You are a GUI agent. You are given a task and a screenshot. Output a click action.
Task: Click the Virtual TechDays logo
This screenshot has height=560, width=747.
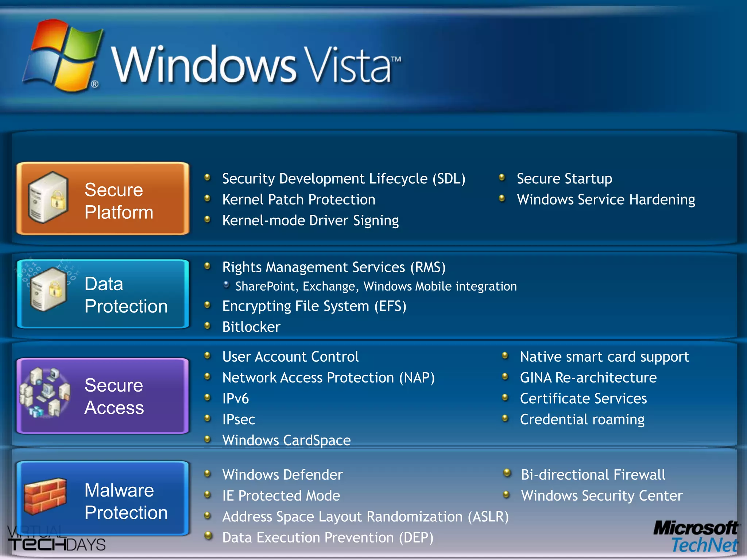pyautogui.click(x=57, y=538)
